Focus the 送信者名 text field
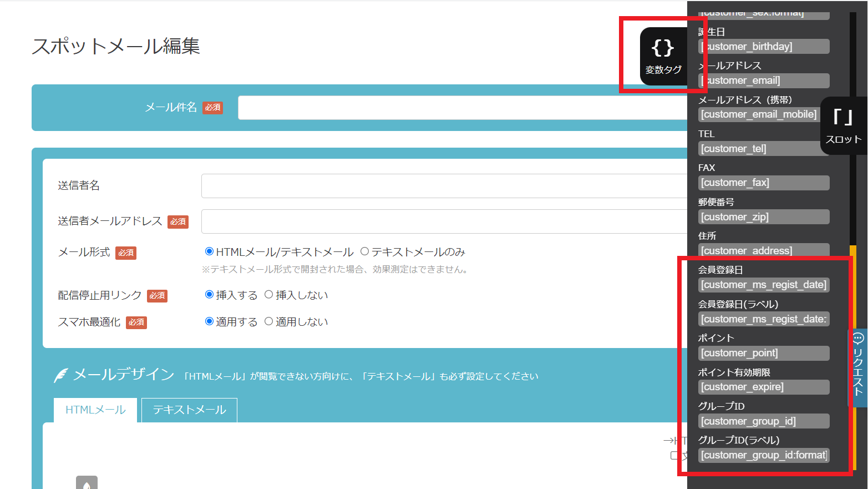This screenshot has height=489, width=868. coord(444,186)
